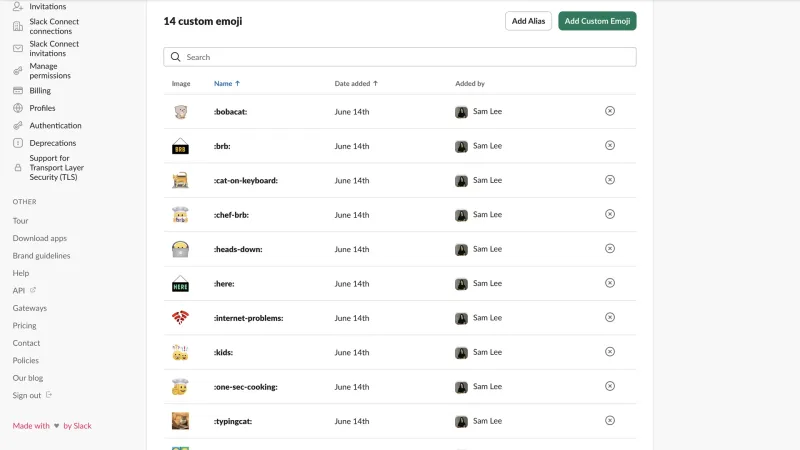The height and width of the screenshot is (450, 800).
Task: Open Brand guidelines link
Action: 41,255
